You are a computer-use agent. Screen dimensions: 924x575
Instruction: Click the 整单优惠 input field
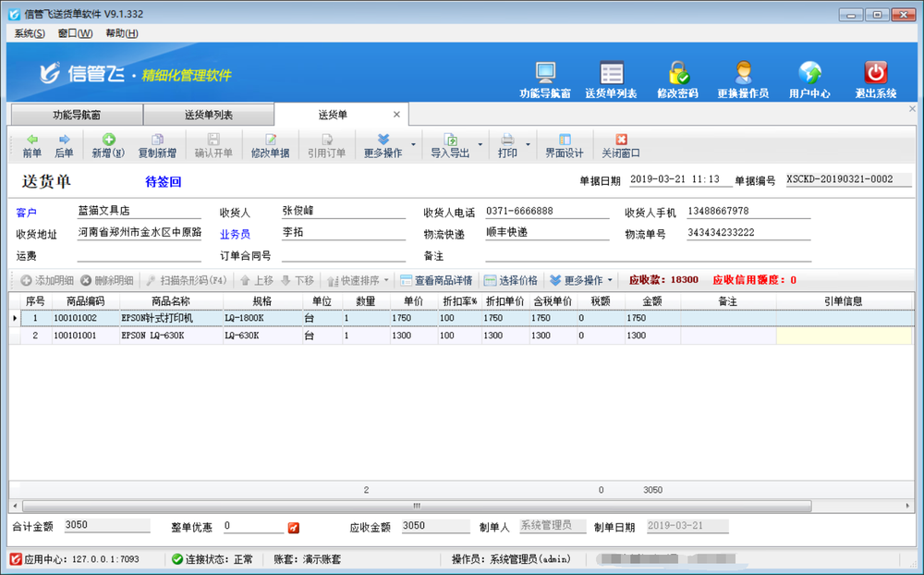point(252,527)
